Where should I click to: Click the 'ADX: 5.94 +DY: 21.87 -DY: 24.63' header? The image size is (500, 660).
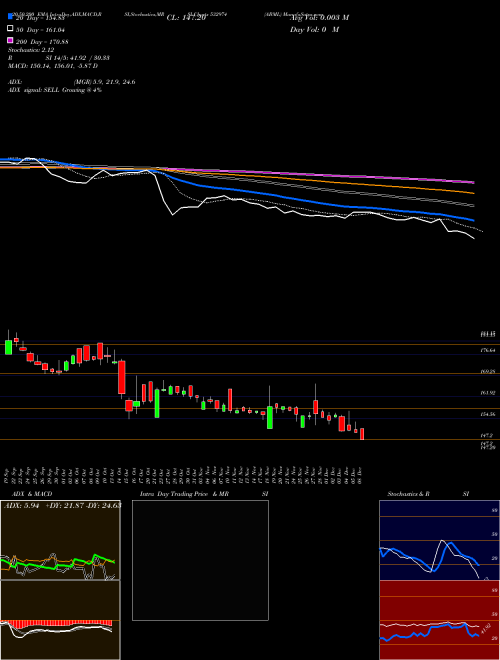62,505
